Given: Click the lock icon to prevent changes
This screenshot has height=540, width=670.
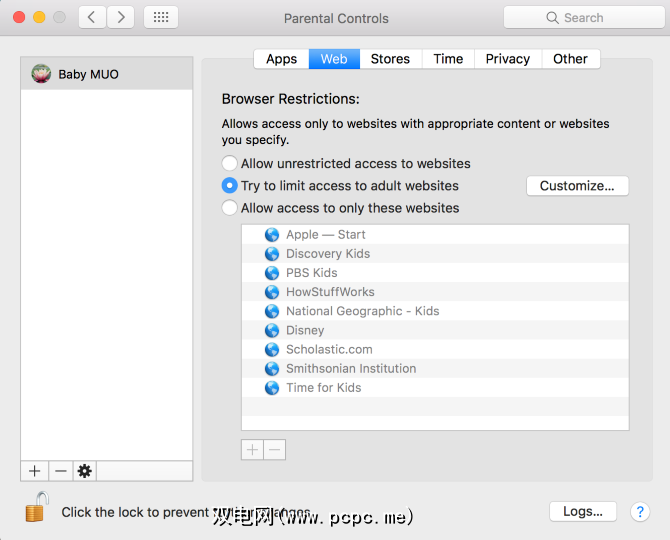Looking at the screenshot, I should pyautogui.click(x=36, y=507).
